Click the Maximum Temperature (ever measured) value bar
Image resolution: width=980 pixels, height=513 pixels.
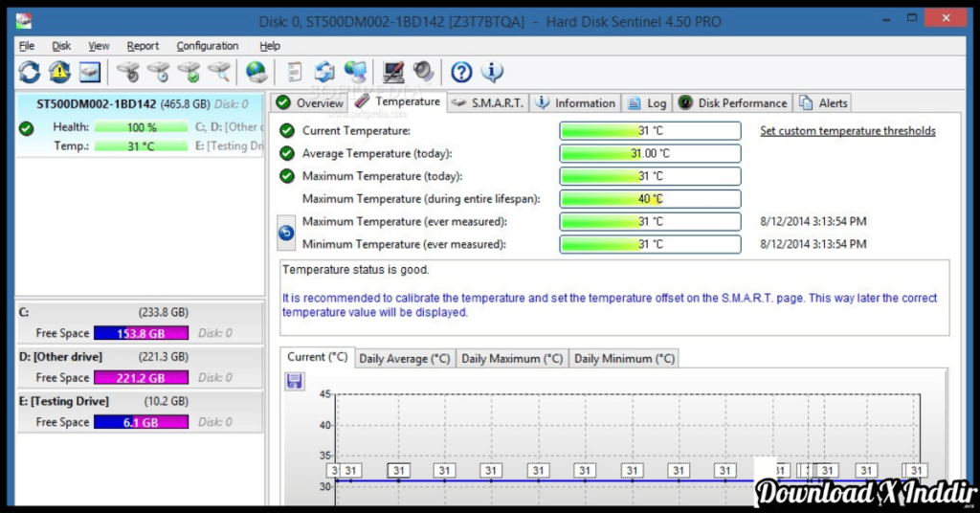click(650, 221)
